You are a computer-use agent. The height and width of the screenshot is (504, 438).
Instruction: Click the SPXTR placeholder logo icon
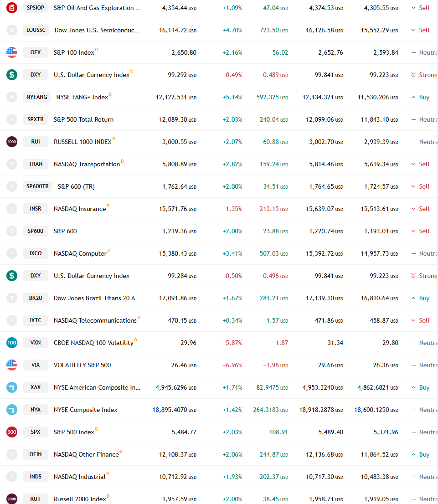tap(12, 119)
